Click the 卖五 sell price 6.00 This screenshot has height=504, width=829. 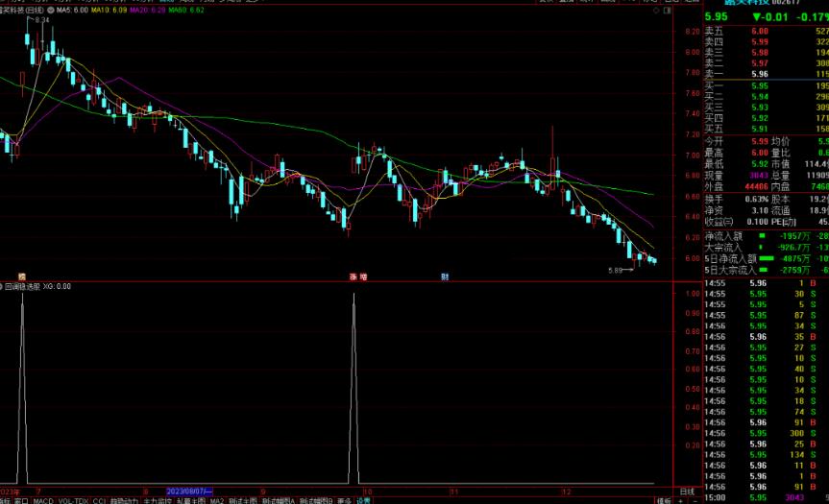[760, 31]
